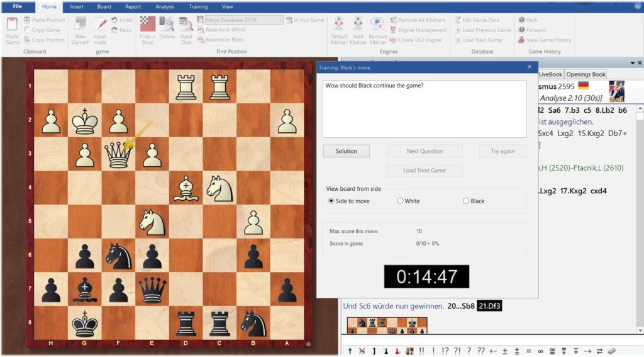This screenshot has width=644, height=357.
Task: Open the Mega Database 2019 dropdown
Action: coord(280,20)
